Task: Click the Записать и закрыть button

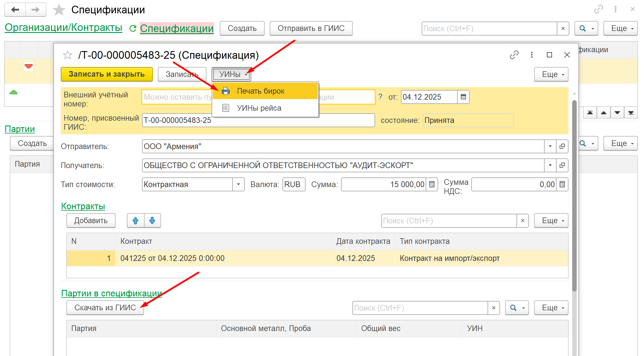Action: 106,74
